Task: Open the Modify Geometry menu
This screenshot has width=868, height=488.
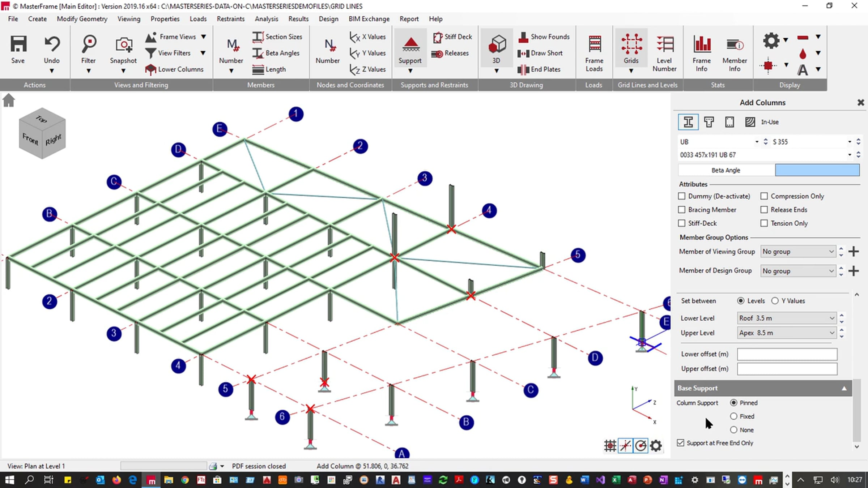Action: [82, 19]
